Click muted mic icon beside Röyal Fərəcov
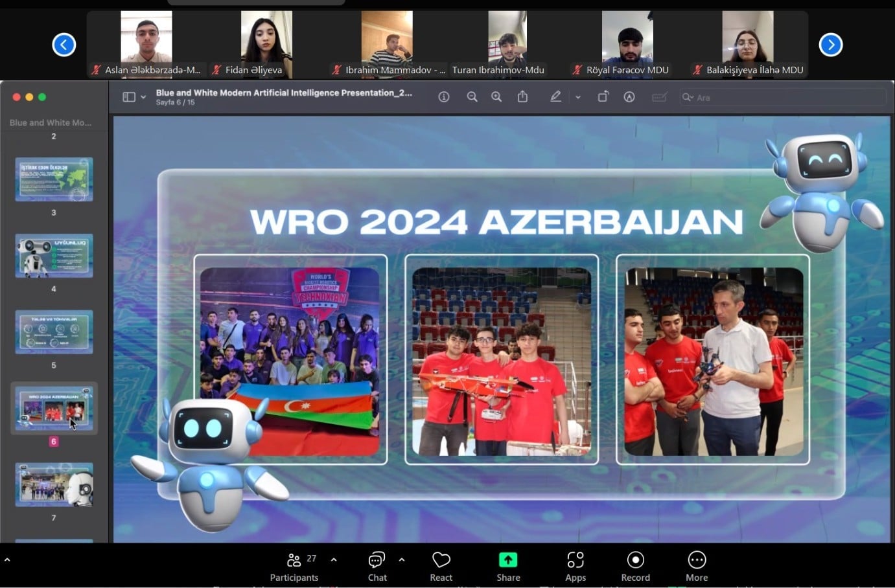The height and width of the screenshot is (588, 895). click(x=577, y=70)
